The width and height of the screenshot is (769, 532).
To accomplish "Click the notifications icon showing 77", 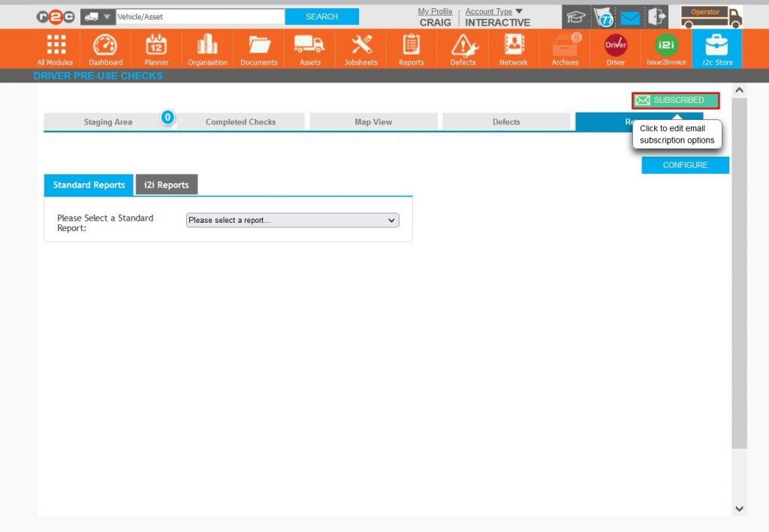I will (604, 16).
